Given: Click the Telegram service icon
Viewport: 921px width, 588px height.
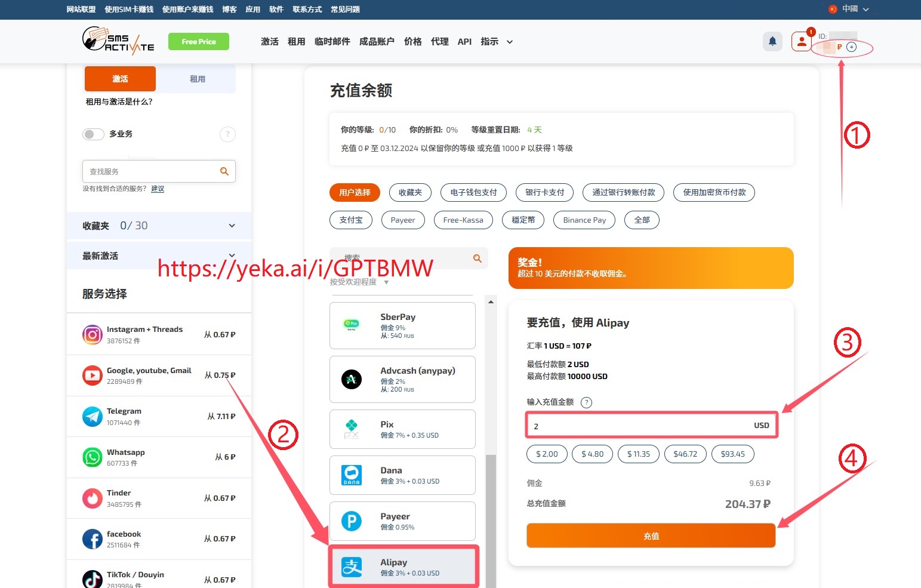Looking at the screenshot, I should tap(93, 416).
